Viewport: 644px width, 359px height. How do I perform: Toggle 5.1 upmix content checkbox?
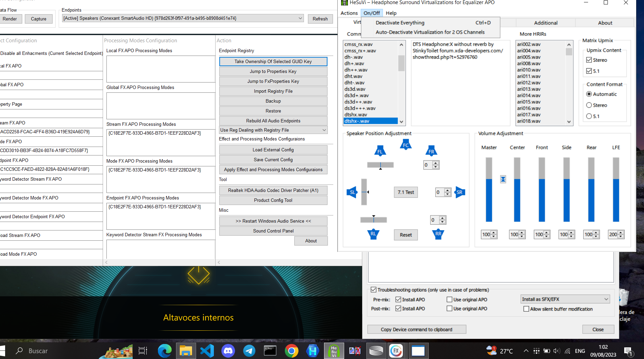(589, 71)
